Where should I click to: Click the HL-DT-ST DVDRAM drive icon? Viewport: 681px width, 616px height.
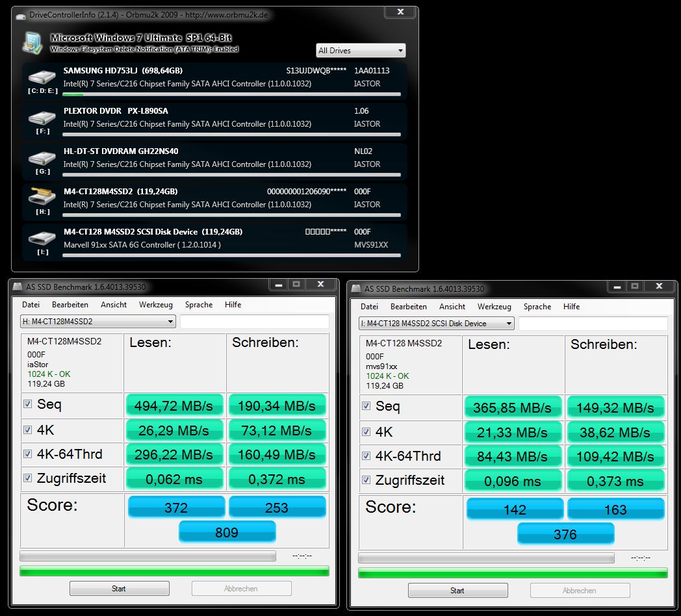[42, 158]
